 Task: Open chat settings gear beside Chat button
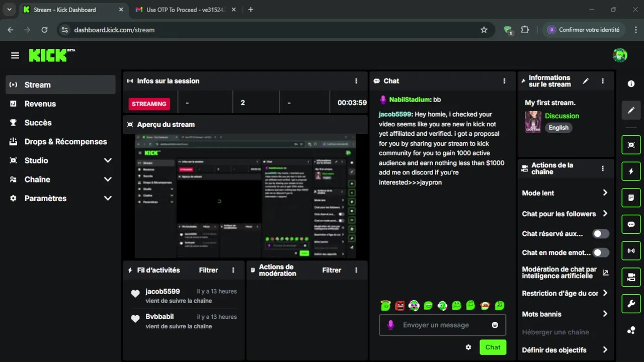point(468,347)
